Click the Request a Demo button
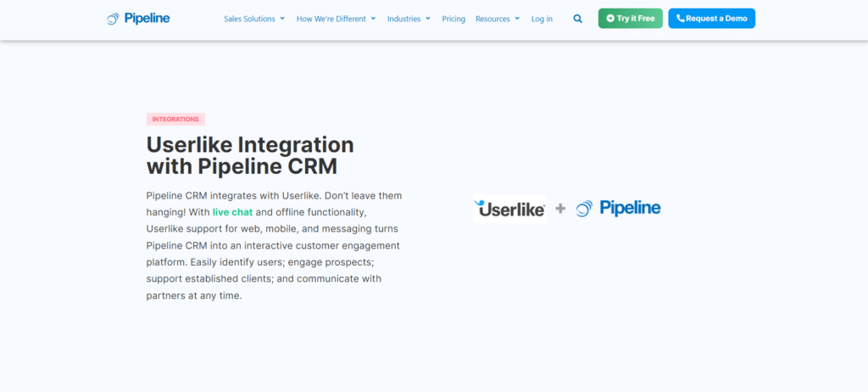 711,19
